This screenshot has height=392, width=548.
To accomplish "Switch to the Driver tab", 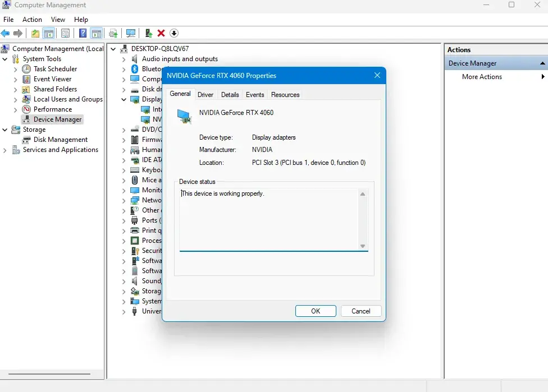I will pyautogui.click(x=205, y=95).
